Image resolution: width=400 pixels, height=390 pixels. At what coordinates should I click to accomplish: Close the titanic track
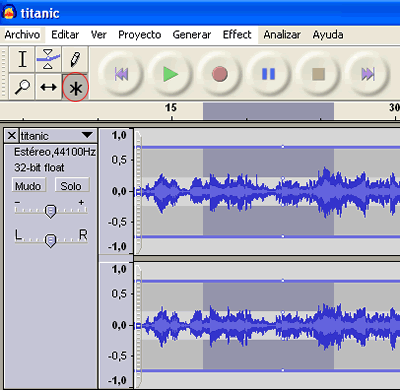(12, 136)
